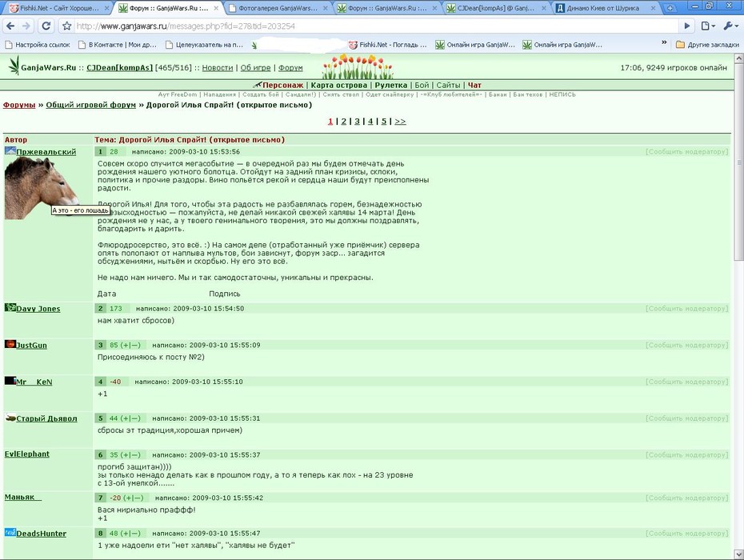Click the Аут FreeDom quick link
Screen dimensions: 744x560
point(178,94)
